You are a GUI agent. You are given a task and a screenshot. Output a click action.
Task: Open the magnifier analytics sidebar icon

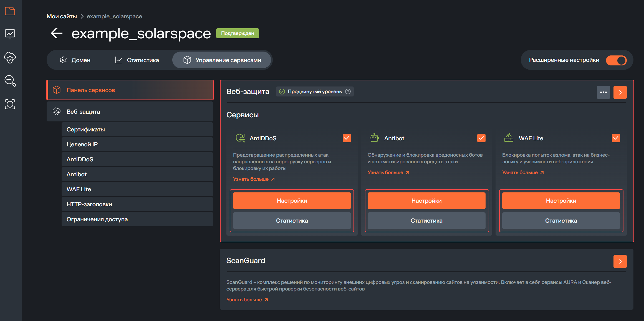pos(10,81)
